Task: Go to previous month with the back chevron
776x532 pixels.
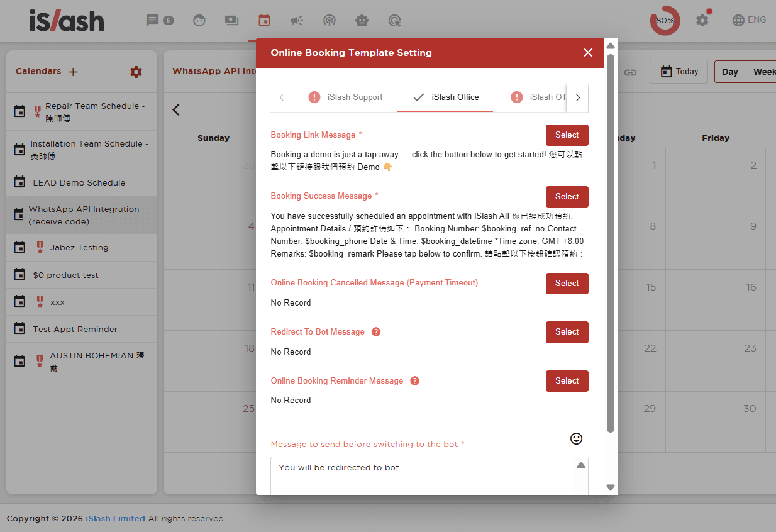Action: point(176,109)
